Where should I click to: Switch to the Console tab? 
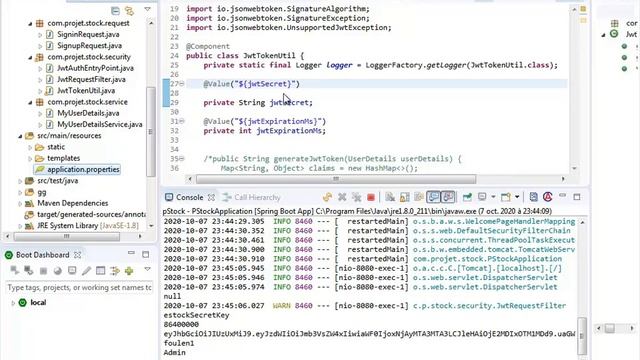click(x=189, y=198)
